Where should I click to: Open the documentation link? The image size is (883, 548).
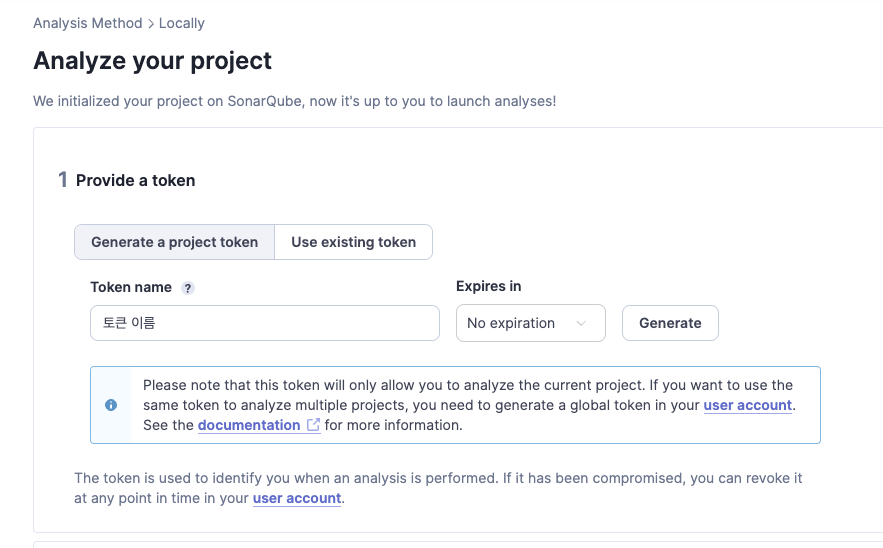click(x=249, y=425)
